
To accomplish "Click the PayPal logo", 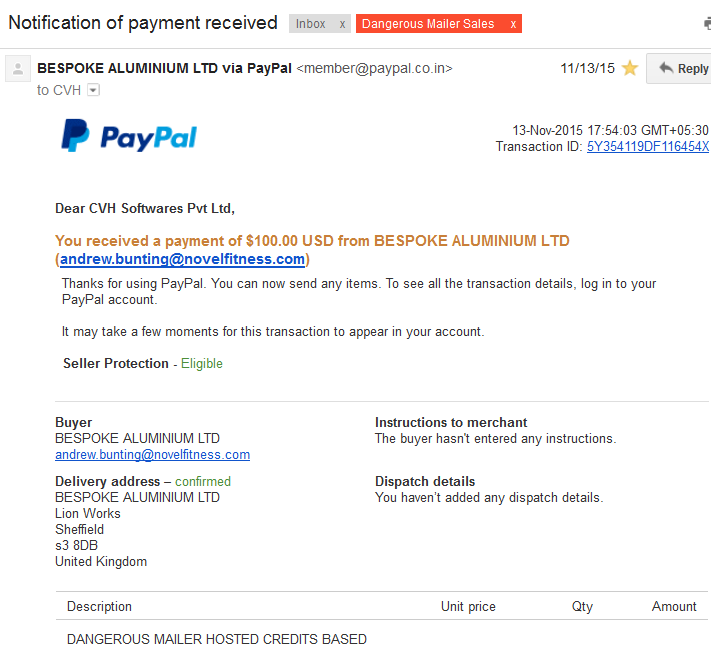I will (x=129, y=136).
